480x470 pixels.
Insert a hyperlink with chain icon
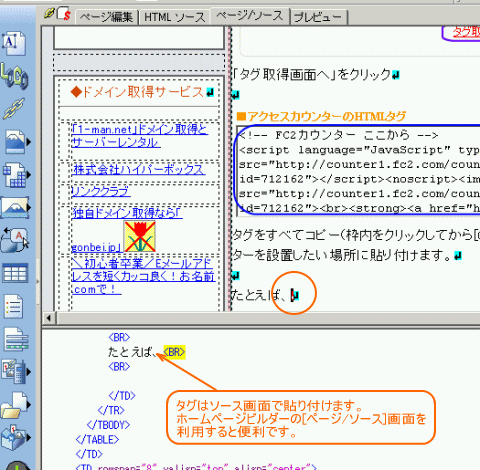(x=14, y=108)
